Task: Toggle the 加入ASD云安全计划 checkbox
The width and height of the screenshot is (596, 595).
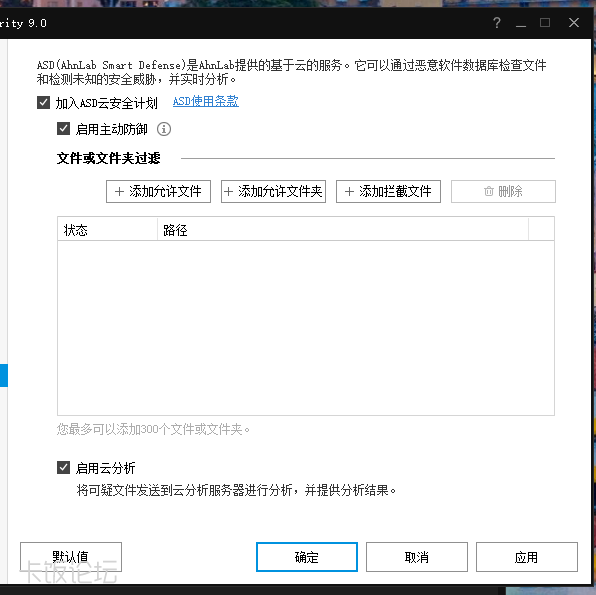Action: click(x=43, y=103)
